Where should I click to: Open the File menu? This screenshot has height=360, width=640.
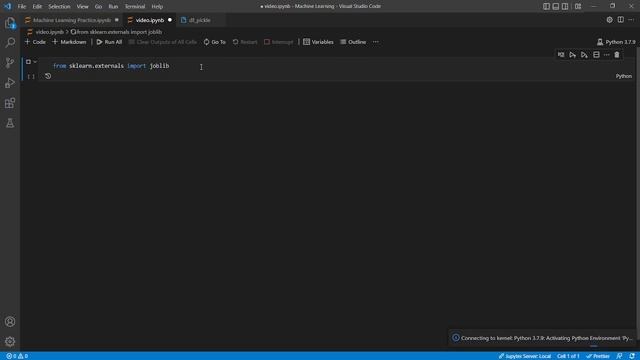(22, 7)
